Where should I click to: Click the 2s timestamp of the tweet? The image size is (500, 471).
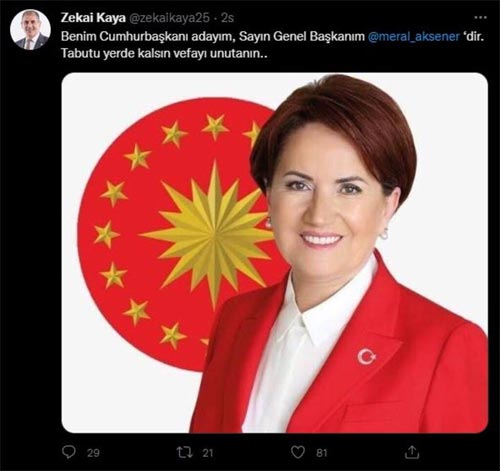click(x=227, y=18)
